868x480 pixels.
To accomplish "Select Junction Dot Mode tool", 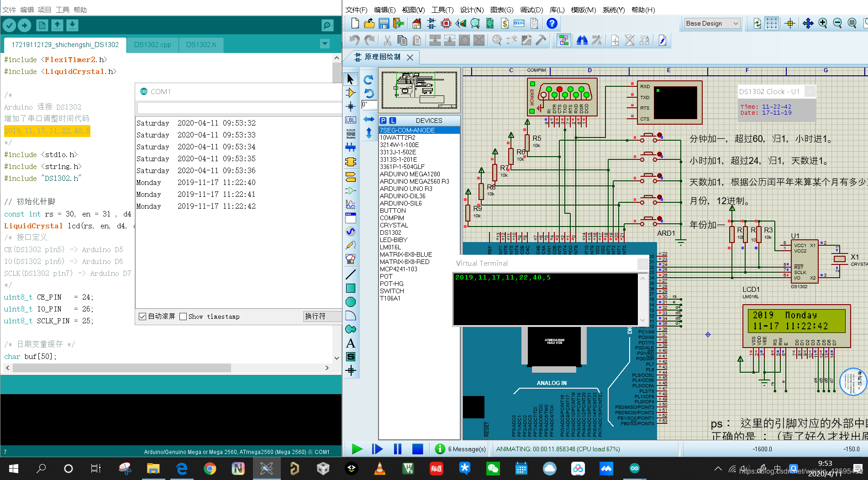I will point(351,107).
